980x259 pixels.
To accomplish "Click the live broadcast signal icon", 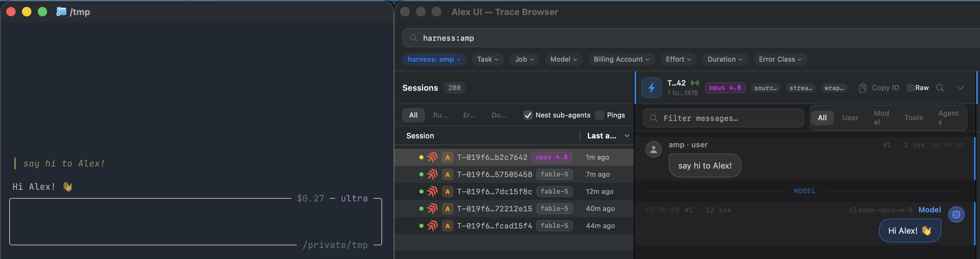I will tap(695, 83).
